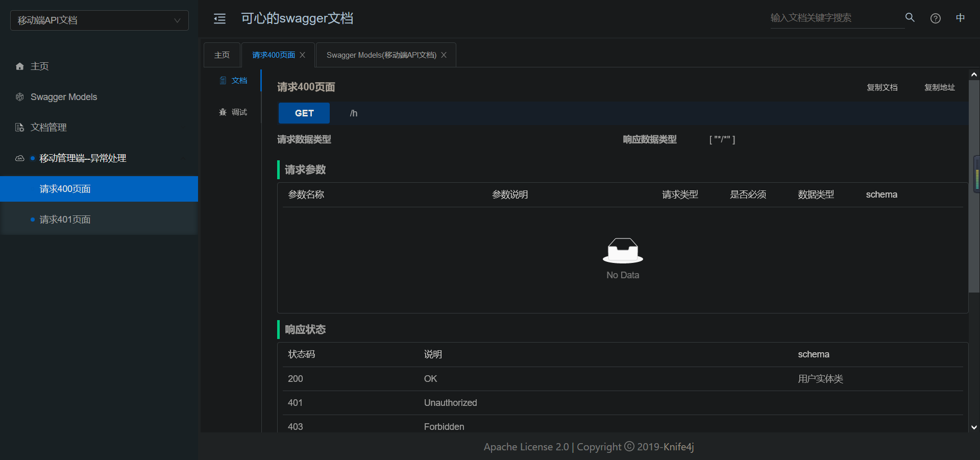Click the 复制文档 button
Viewport: 980px width, 460px height.
coord(881,87)
